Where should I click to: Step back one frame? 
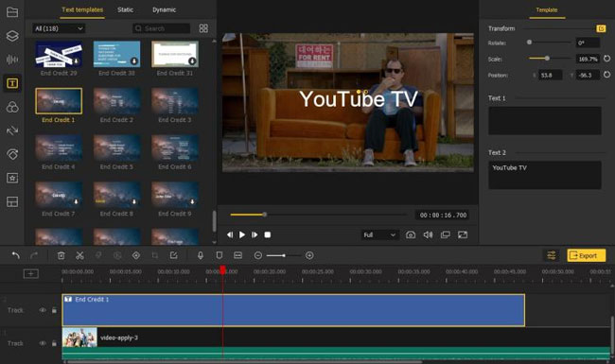(230, 234)
